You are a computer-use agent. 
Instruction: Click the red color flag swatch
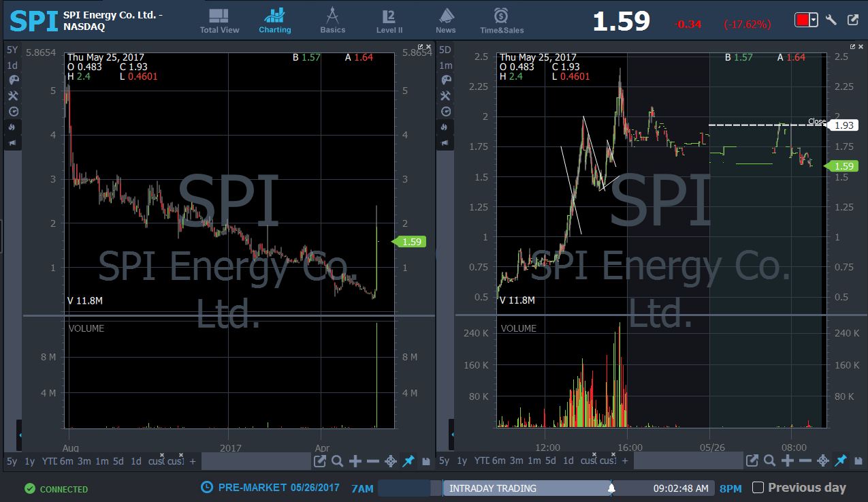[802, 20]
